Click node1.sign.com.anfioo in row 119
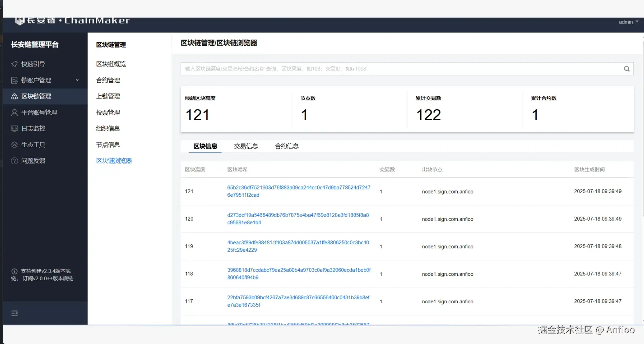This screenshot has width=644, height=344. 447,247
